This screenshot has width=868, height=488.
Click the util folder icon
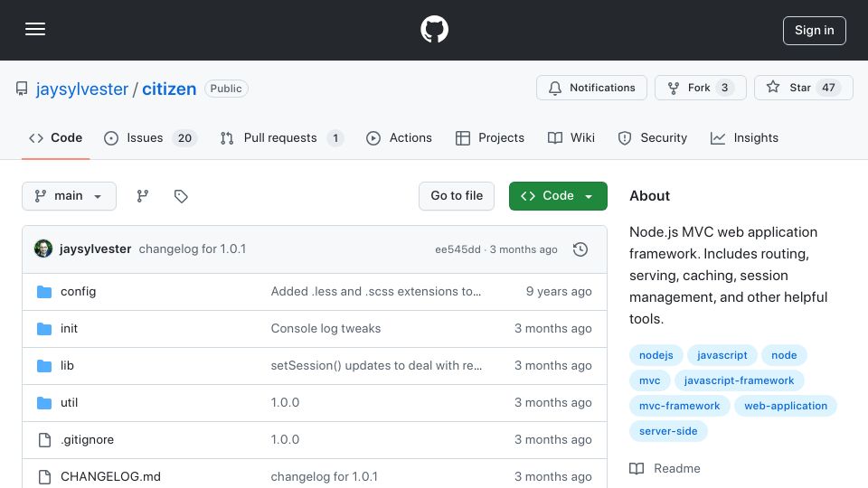(x=44, y=403)
